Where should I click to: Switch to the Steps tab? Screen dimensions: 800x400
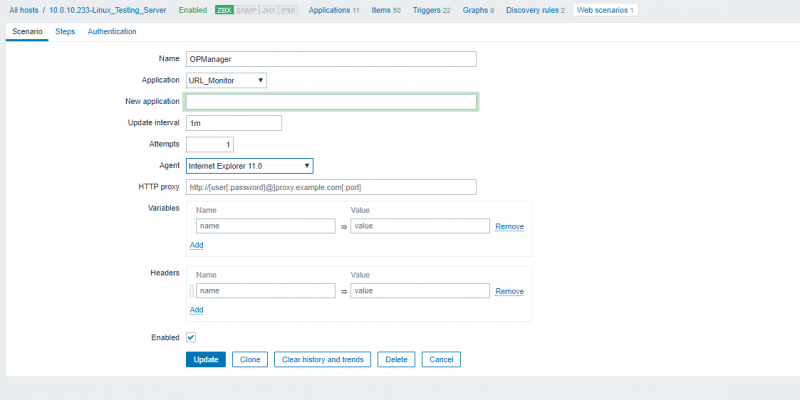pos(65,31)
